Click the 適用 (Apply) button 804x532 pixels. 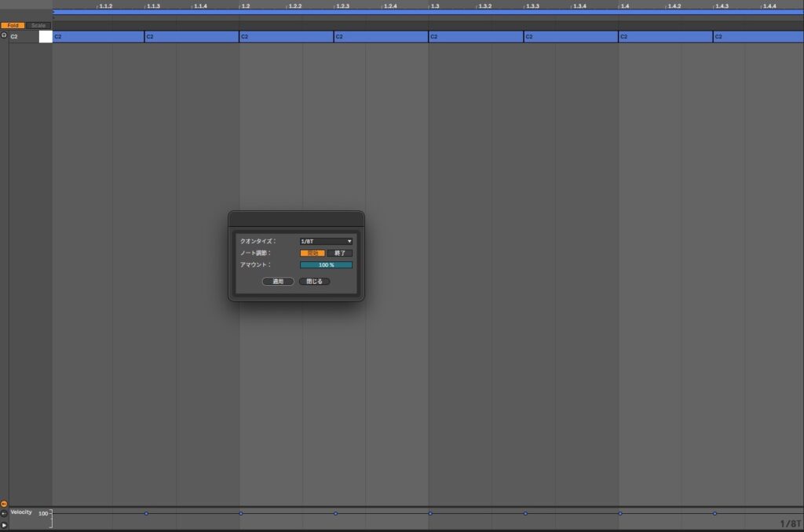tap(278, 281)
